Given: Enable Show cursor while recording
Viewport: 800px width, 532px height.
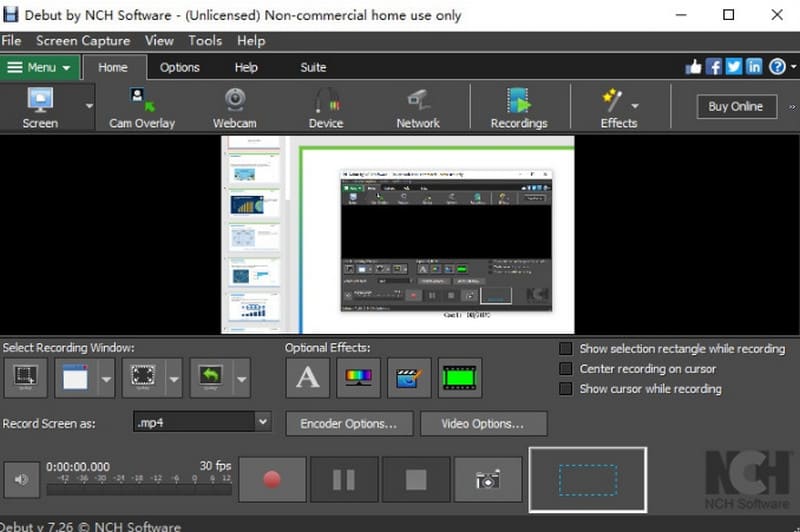Looking at the screenshot, I should pos(566,389).
